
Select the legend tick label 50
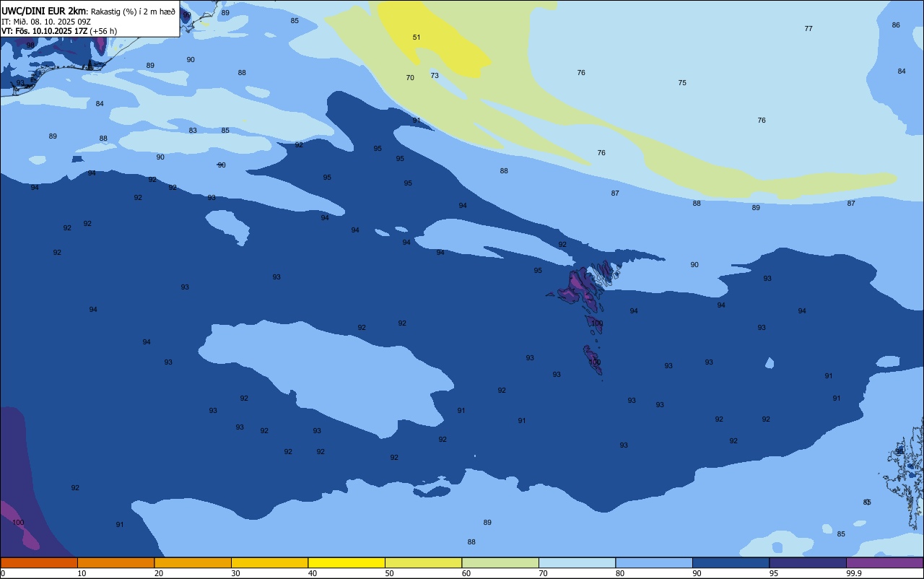click(x=390, y=573)
